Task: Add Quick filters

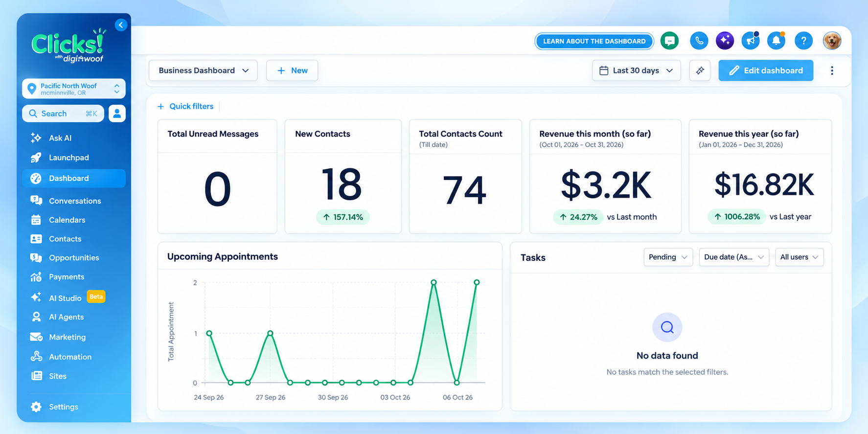Action: pyautogui.click(x=185, y=106)
